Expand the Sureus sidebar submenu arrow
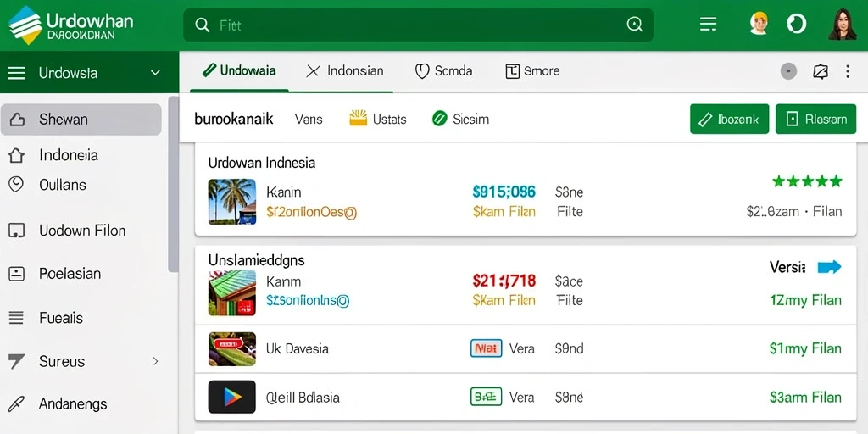Image resolution: width=868 pixels, height=434 pixels. (x=156, y=361)
